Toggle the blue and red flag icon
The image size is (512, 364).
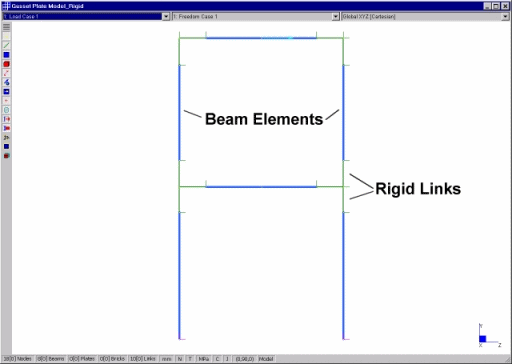coord(6,128)
